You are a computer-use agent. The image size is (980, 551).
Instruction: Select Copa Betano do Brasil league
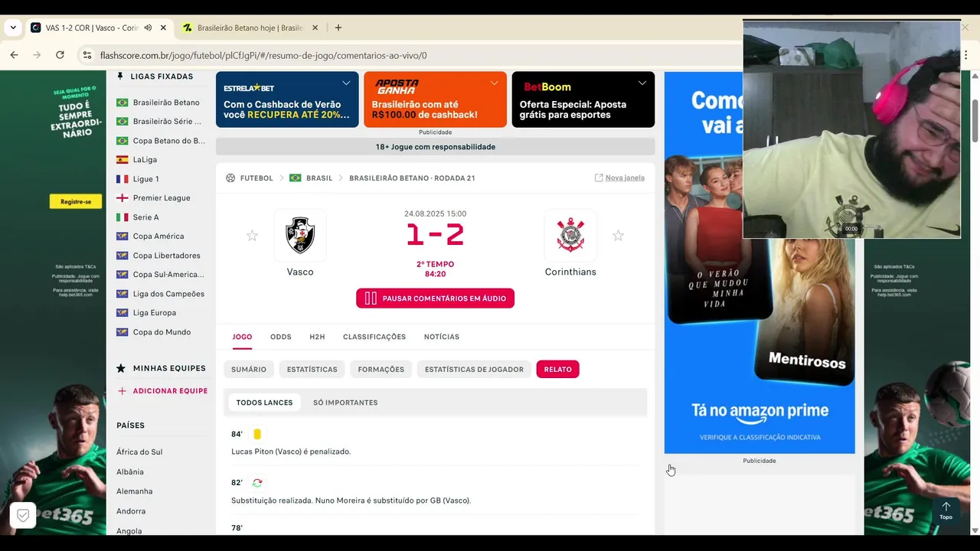point(169,141)
